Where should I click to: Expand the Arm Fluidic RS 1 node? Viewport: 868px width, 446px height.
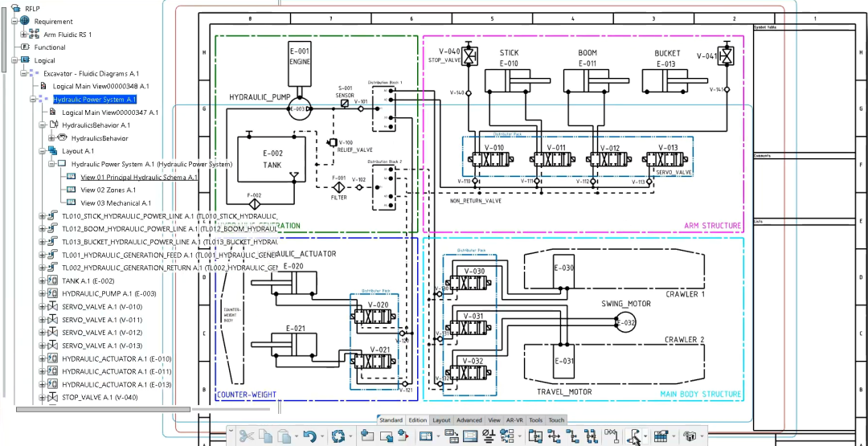pos(24,35)
